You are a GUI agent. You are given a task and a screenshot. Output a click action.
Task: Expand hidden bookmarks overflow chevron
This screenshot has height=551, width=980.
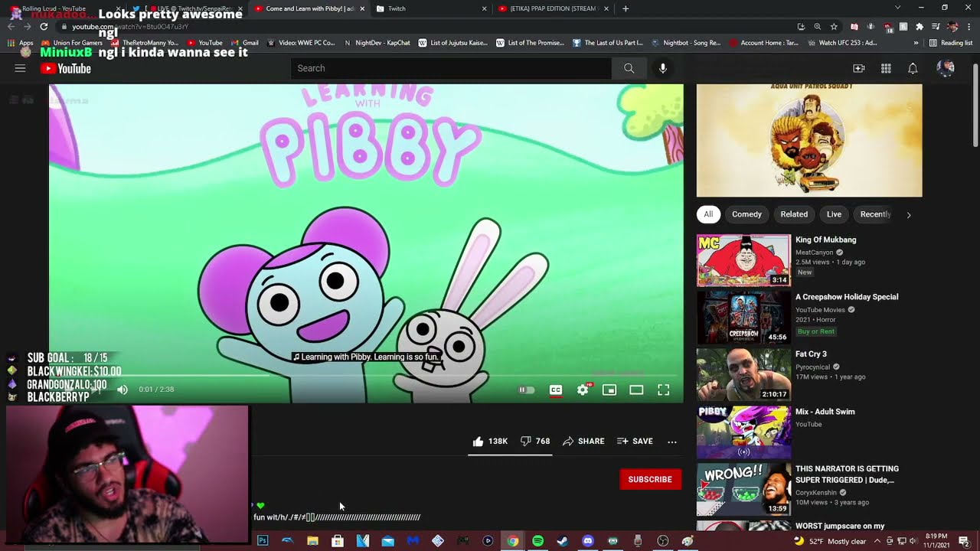(916, 43)
